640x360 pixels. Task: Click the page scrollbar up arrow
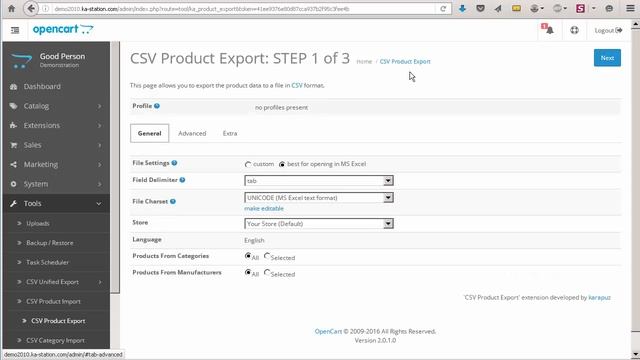tap(636, 24)
